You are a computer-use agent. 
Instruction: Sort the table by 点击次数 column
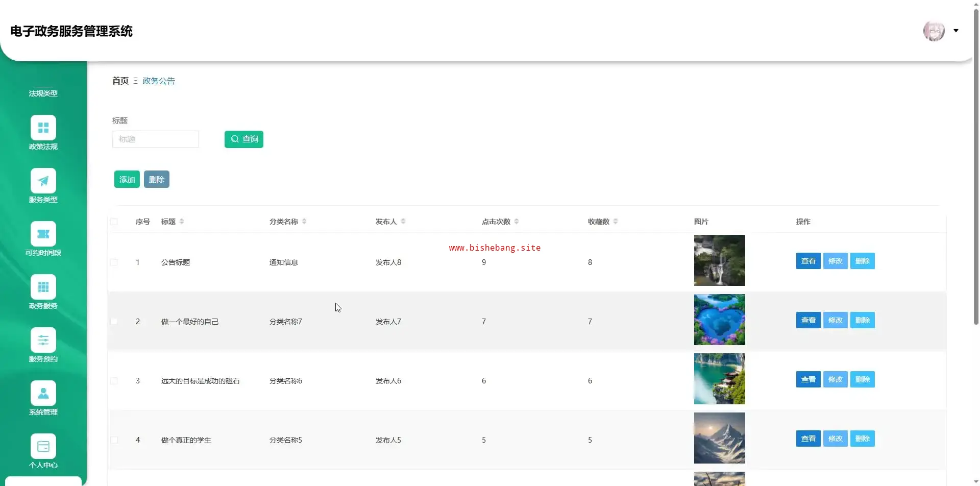pos(517,222)
